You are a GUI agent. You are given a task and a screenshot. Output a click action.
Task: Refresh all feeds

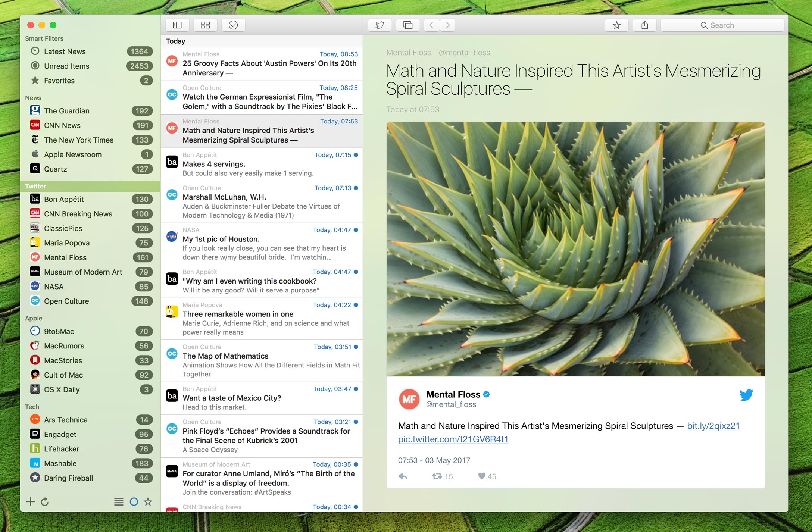(45, 502)
